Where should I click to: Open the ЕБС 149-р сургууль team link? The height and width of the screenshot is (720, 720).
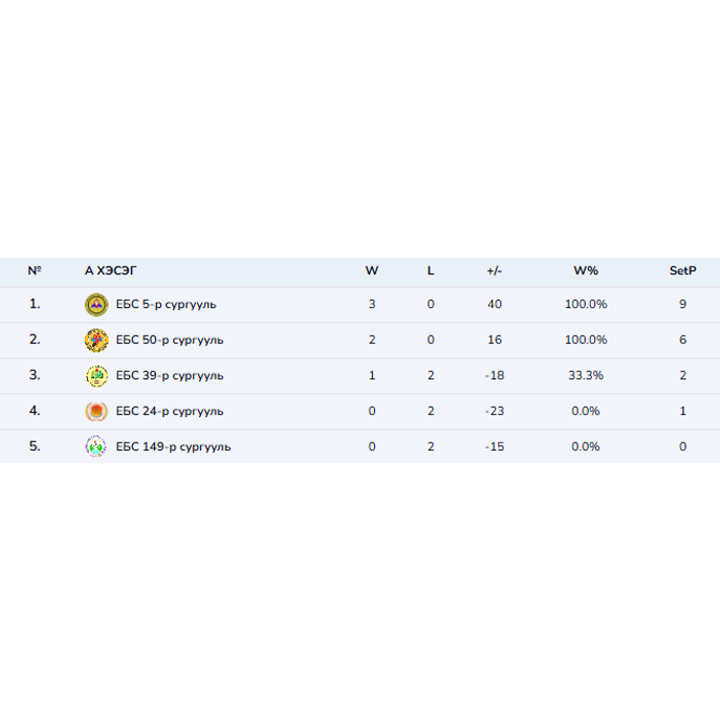coord(173,447)
